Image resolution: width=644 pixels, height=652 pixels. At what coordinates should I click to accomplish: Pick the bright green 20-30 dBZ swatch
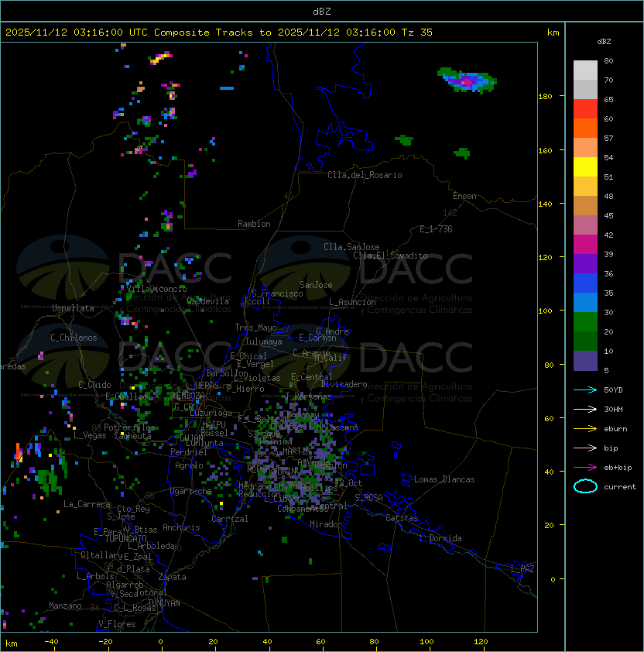585,322
